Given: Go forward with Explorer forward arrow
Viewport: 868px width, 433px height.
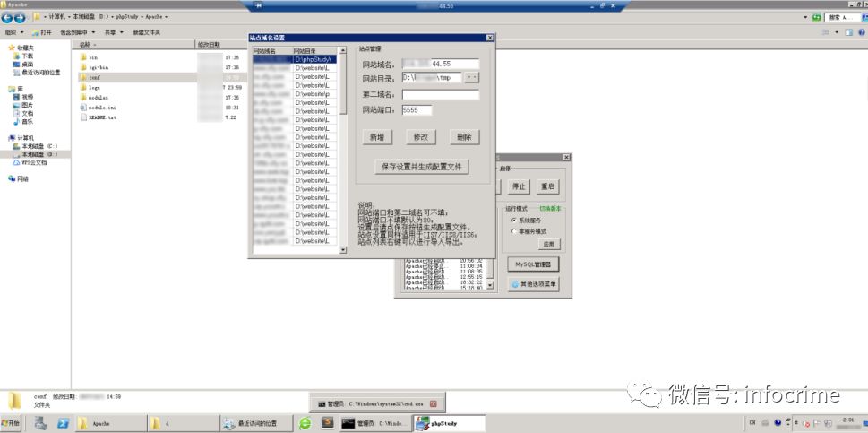Looking at the screenshot, I should [x=20, y=17].
